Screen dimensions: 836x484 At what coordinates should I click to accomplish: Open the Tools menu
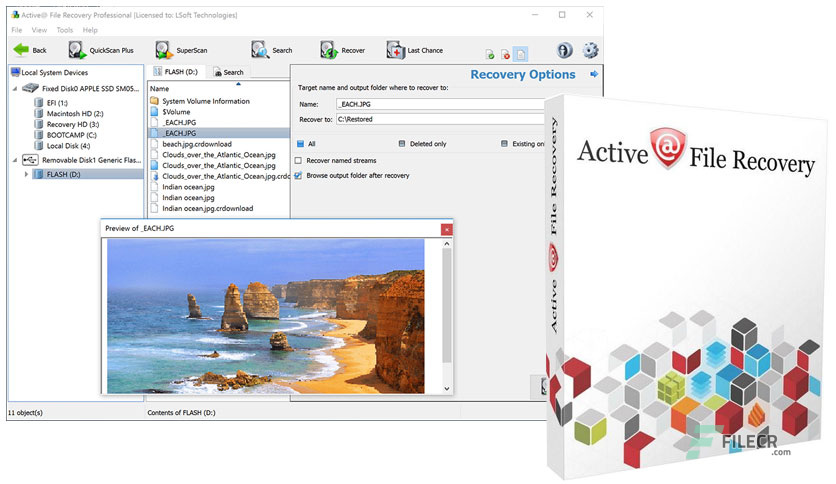[x=65, y=30]
